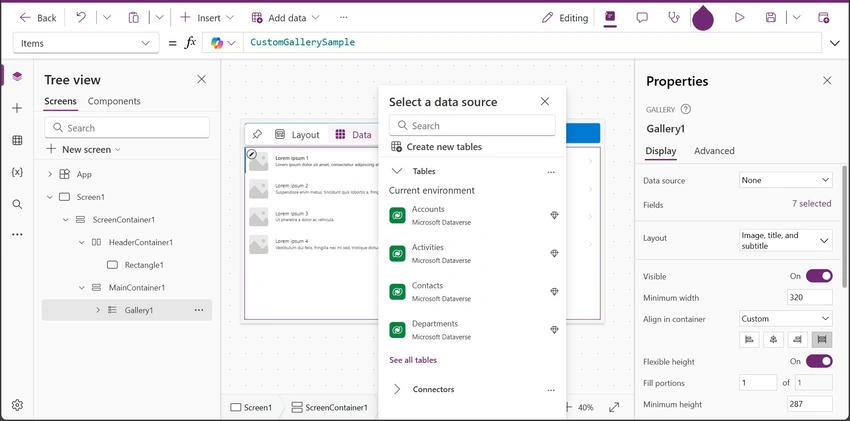Click Create new tables
Viewport: 850px width, 421px height.
pos(436,147)
